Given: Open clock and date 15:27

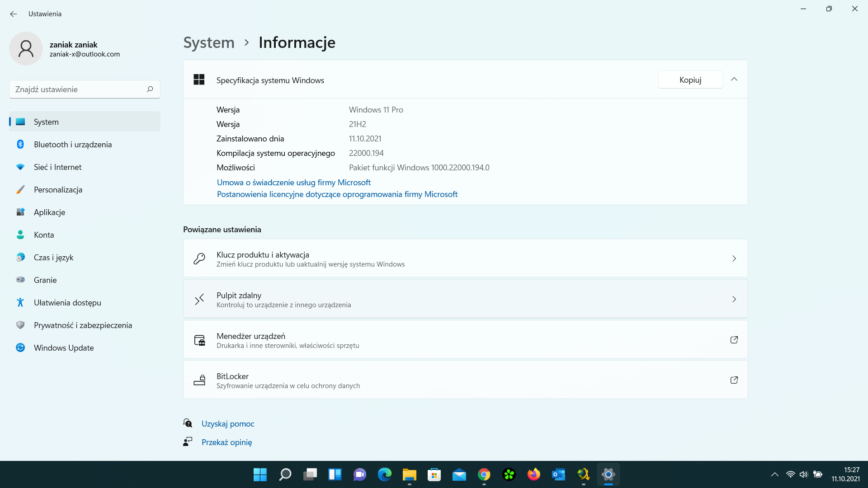Looking at the screenshot, I should 845,474.
